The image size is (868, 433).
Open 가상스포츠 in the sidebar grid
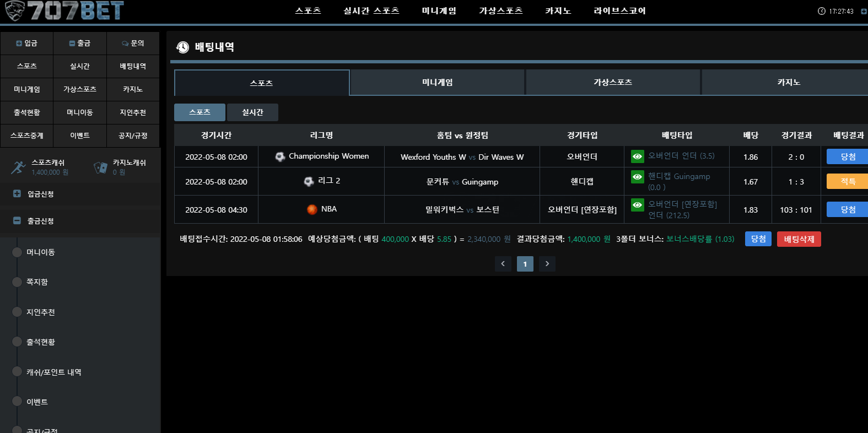tap(80, 89)
